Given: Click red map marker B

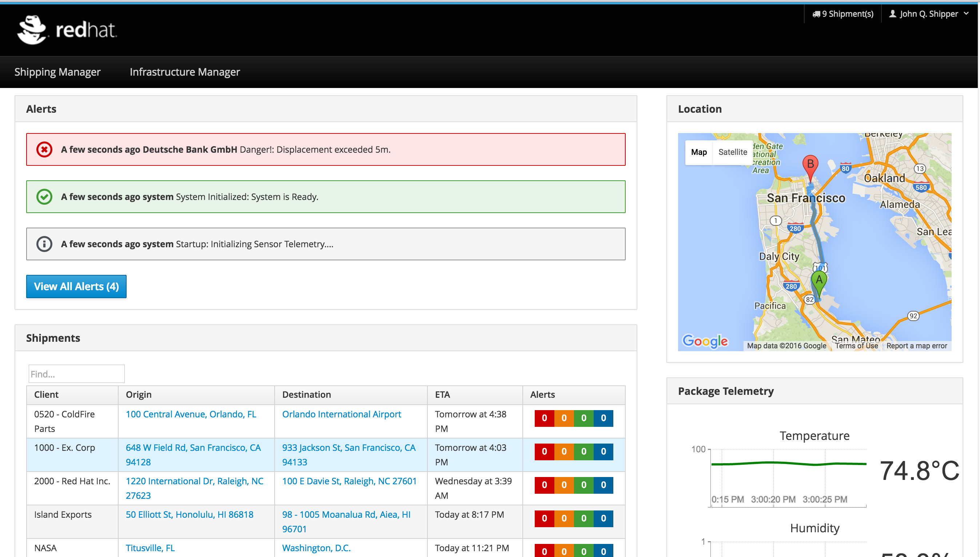Looking at the screenshot, I should click(x=810, y=166).
